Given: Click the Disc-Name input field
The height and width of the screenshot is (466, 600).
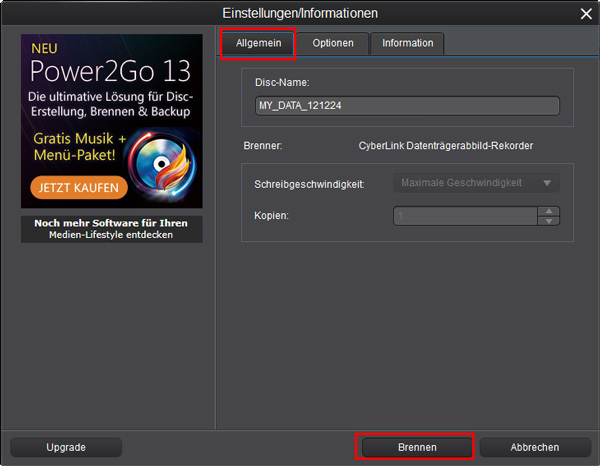Looking at the screenshot, I should click(x=407, y=106).
